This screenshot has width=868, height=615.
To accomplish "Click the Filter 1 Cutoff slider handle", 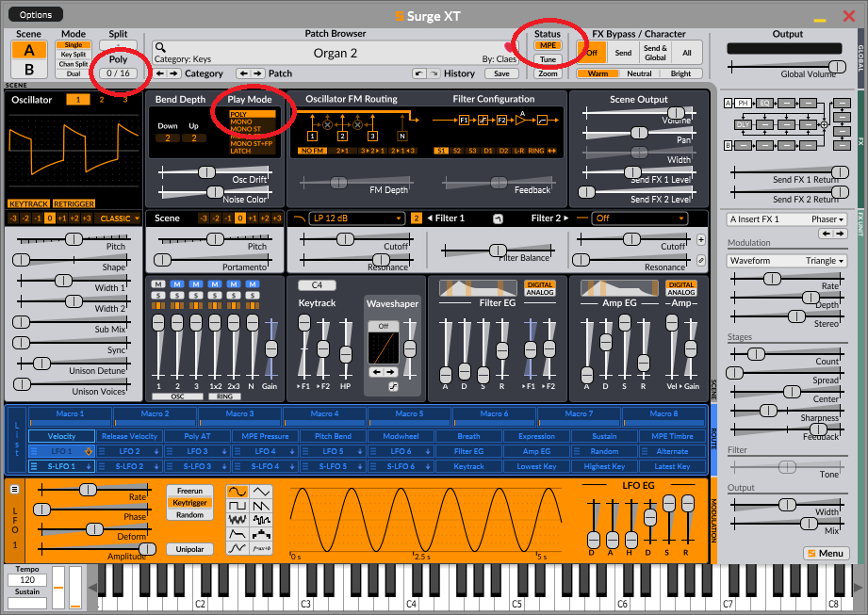I will click(346, 239).
